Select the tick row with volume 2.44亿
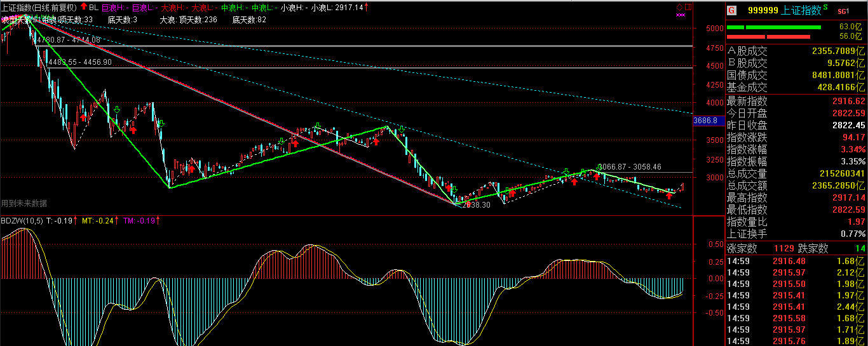868x346 pixels. [x=796, y=307]
